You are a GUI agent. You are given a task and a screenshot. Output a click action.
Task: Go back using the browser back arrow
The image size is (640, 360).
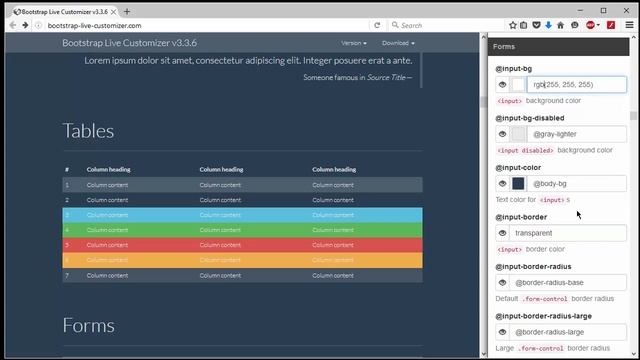(x=13, y=25)
